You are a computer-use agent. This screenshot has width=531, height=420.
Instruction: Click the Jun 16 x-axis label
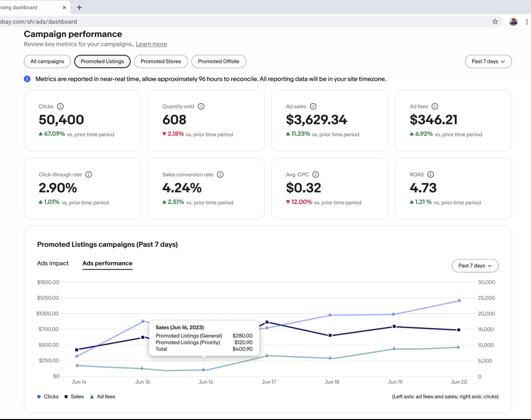click(206, 382)
